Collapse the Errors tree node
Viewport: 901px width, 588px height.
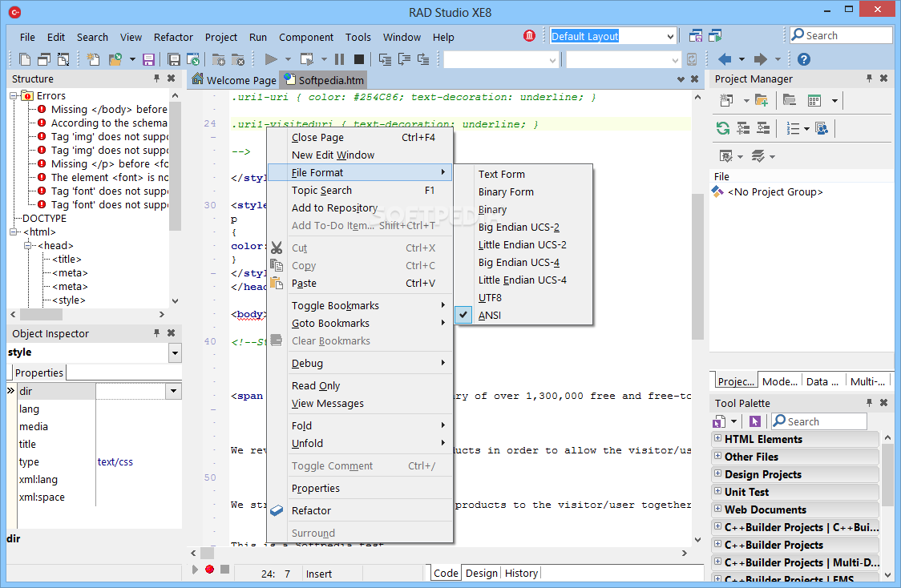pyautogui.click(x=13, y=96)
